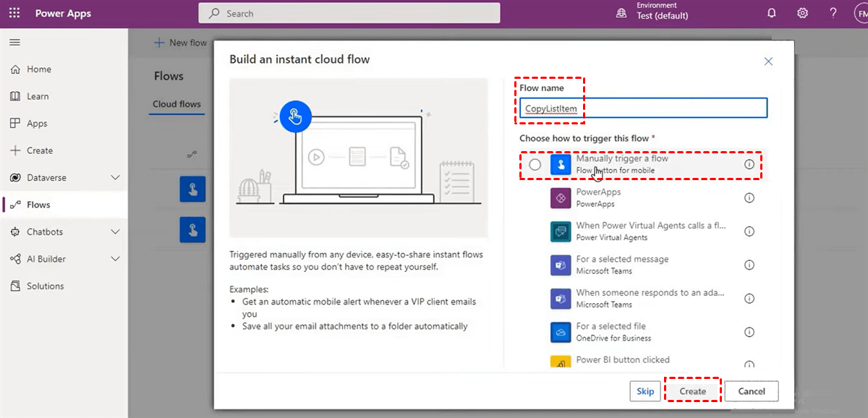Show info for Power Virtual Agents trigger

point(749,231)
